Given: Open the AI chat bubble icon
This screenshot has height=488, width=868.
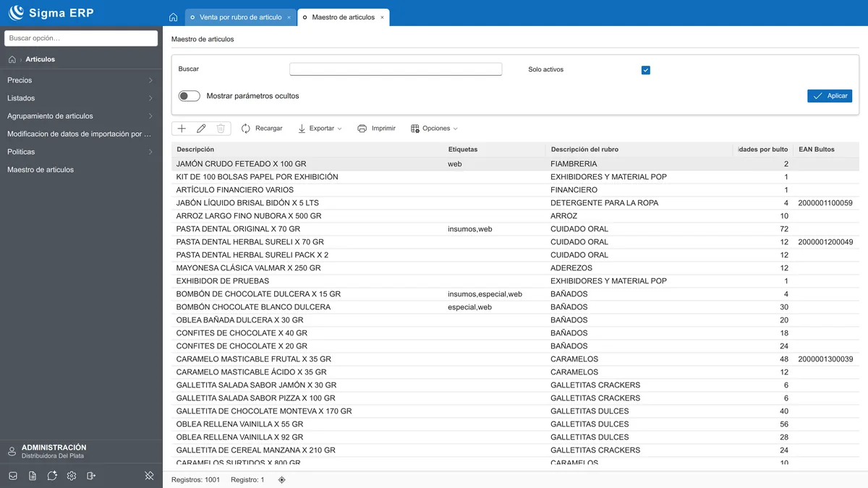Looking at the screenshot, I should [x=52, y=476].
